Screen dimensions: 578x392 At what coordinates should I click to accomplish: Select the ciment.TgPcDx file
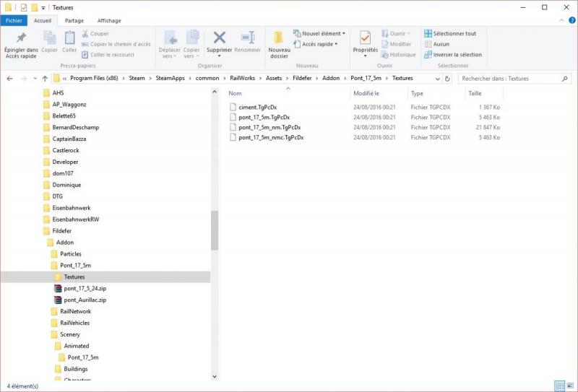click(x=258, y=108)
